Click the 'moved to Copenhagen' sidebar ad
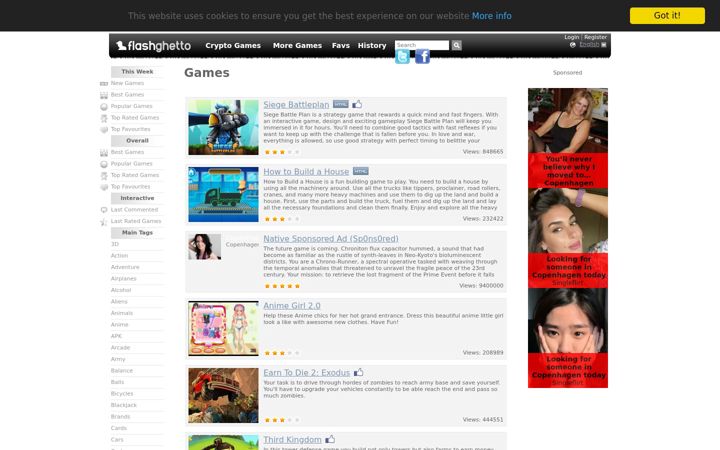Image resolution: width=720 pixels, height=450 pixels. pos(568,138)
